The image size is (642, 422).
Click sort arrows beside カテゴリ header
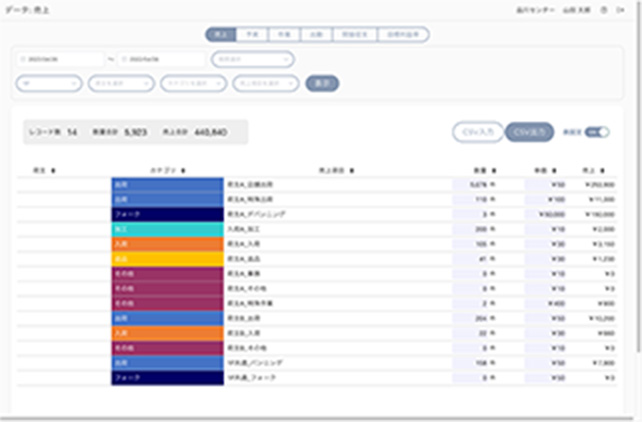(184, 171)
